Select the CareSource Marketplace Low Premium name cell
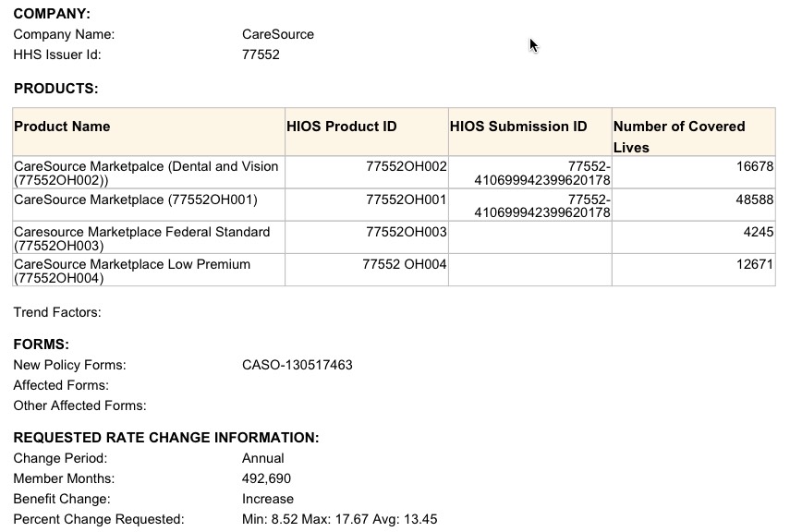This screenshot has width=802, height=532. (132, 271)
